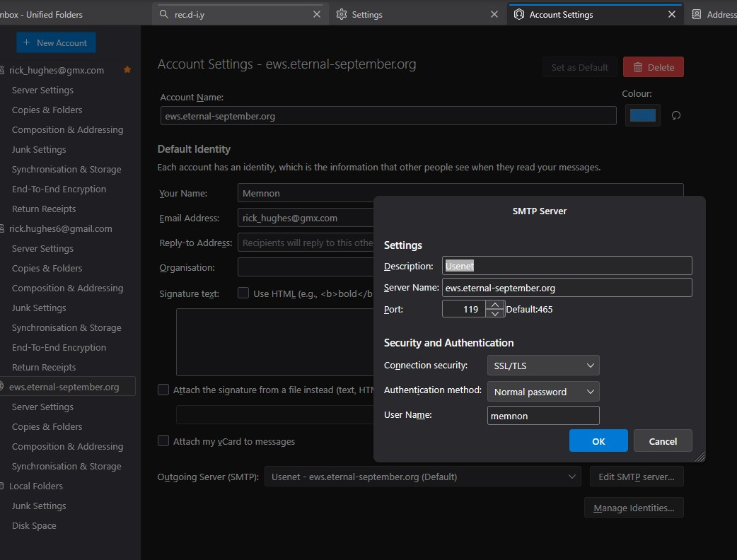Click the trash icon on the Delete button
Screen dimensions: 737x560
pos(638,67)
